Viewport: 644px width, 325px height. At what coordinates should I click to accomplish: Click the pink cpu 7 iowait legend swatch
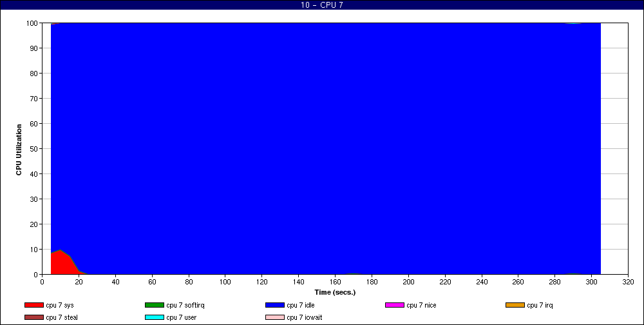point(274,317)
